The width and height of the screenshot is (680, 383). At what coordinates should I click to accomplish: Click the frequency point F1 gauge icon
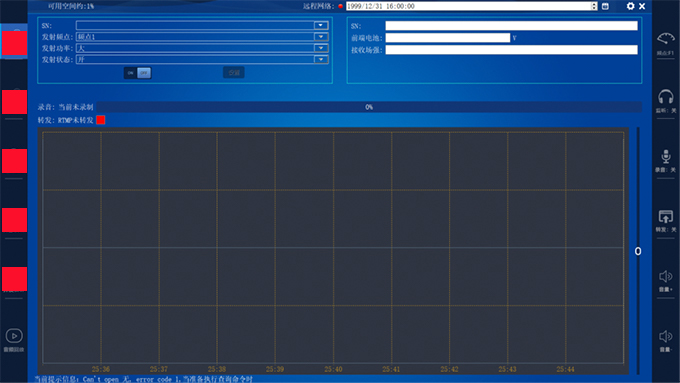pos(665,39)
